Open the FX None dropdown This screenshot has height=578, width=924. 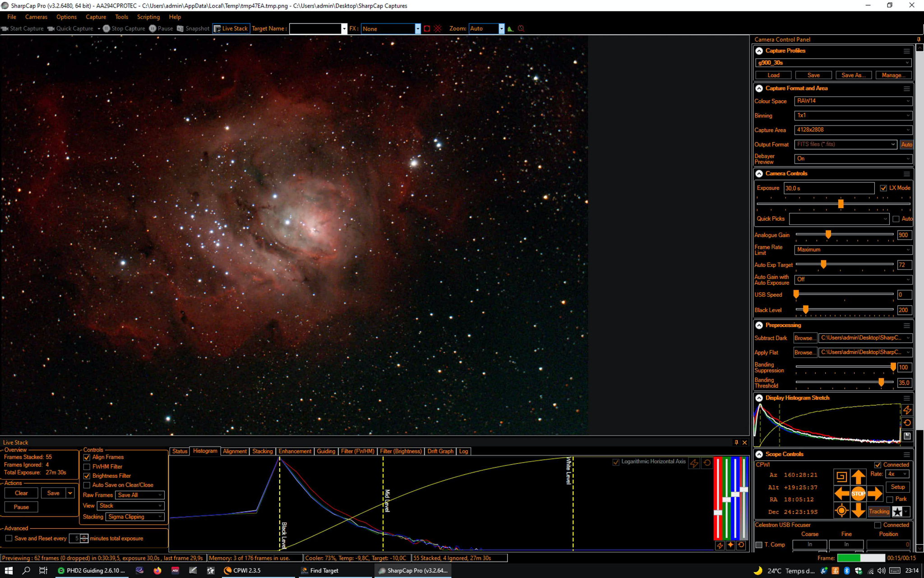tap(391, 29)
